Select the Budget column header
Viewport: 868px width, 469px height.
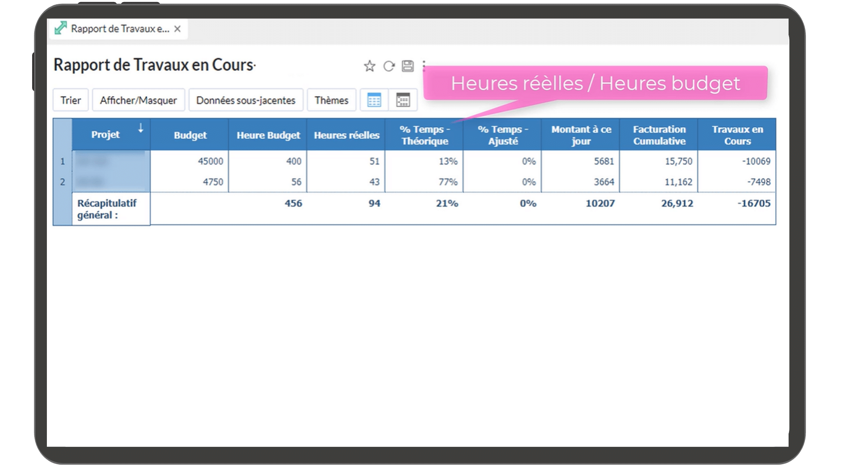tap(190, 135)
